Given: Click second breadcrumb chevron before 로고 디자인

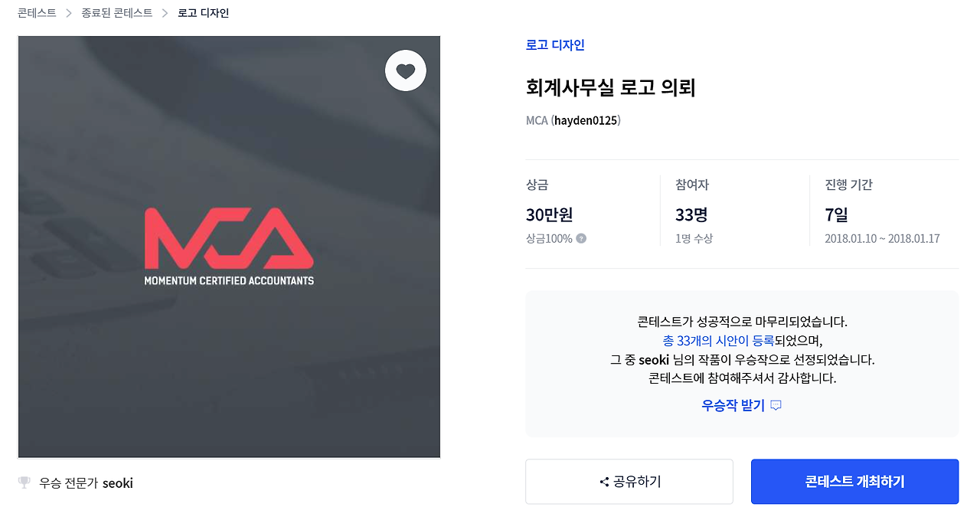Looking at the screenshot, I should tap(165, 13).
